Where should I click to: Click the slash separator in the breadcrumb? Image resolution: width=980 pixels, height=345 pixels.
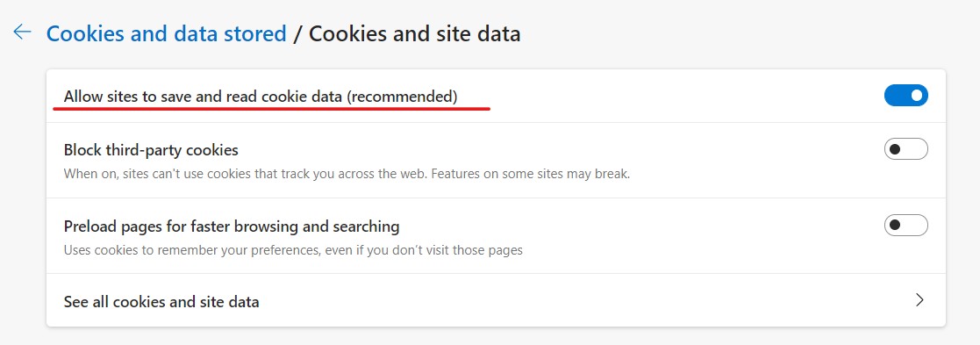[297, 33]
